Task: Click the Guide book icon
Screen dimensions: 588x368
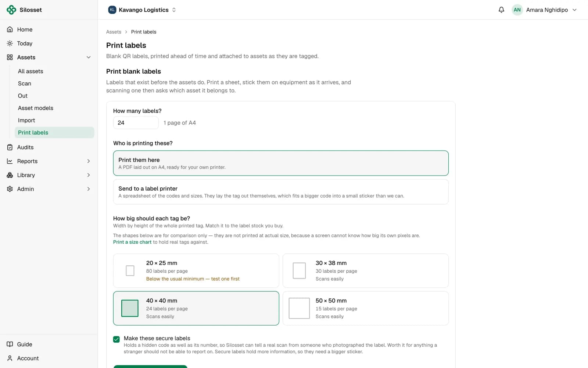Action: 10,344
